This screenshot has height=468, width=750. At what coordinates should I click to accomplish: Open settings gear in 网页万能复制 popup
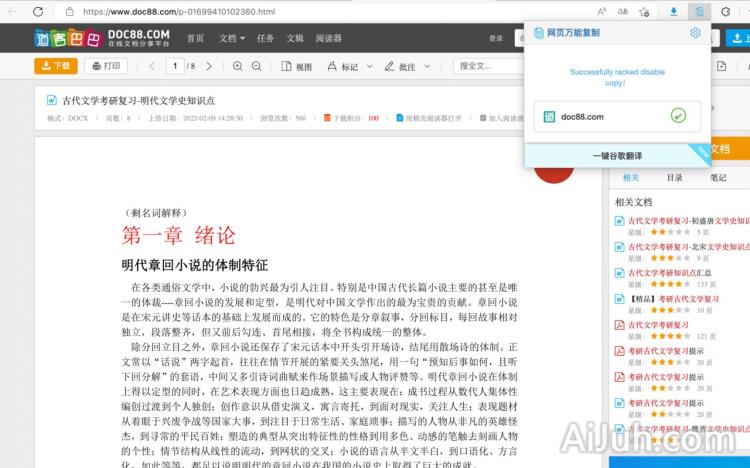pos(695,33)
